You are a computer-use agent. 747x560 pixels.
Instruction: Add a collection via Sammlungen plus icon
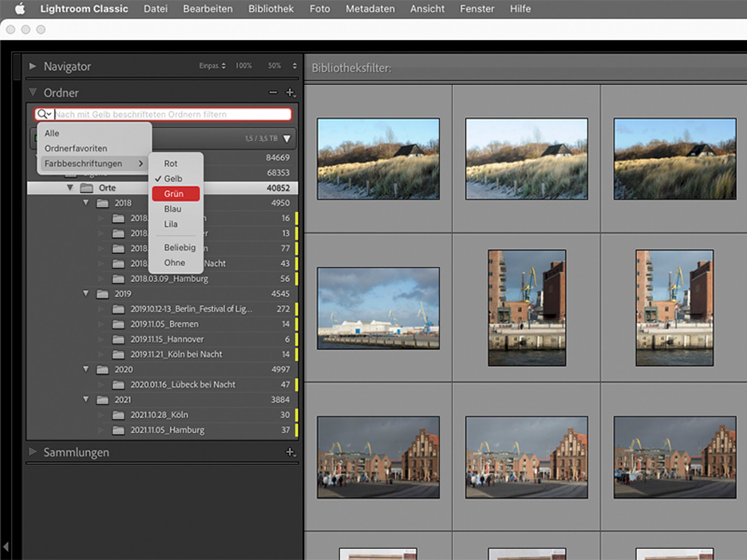pos(290,452)
